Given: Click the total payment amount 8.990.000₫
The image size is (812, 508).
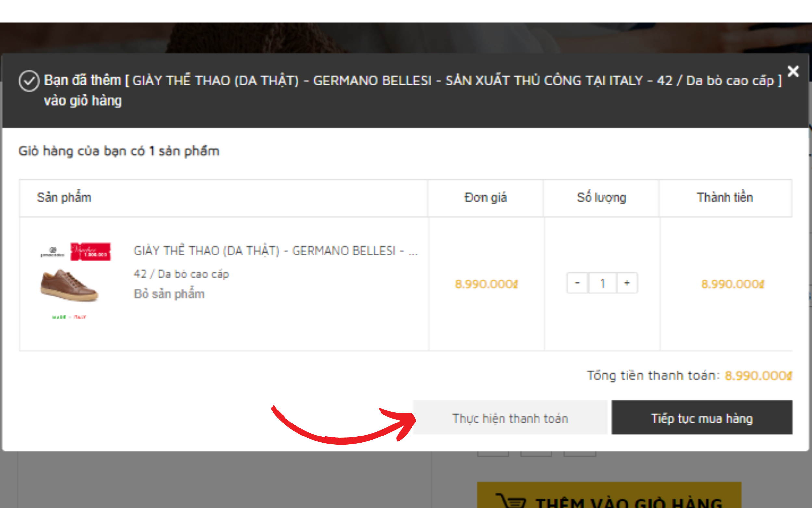Looking at the screenshot, I should (758, 375).
